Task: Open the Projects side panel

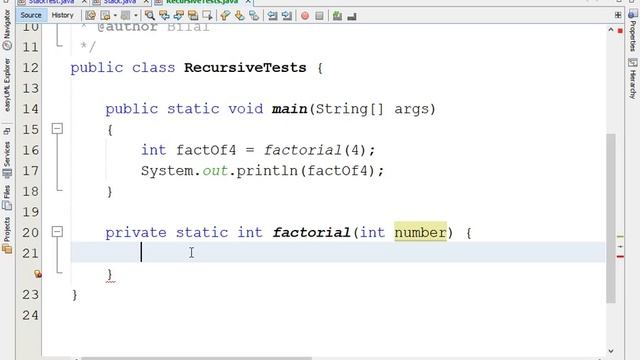Action: 7,235
